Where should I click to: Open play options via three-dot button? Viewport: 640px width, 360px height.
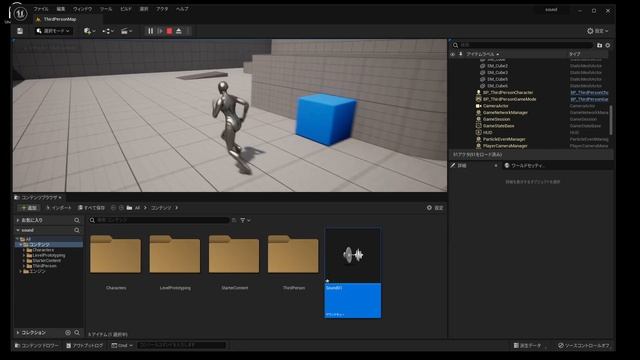click(188, 31)
